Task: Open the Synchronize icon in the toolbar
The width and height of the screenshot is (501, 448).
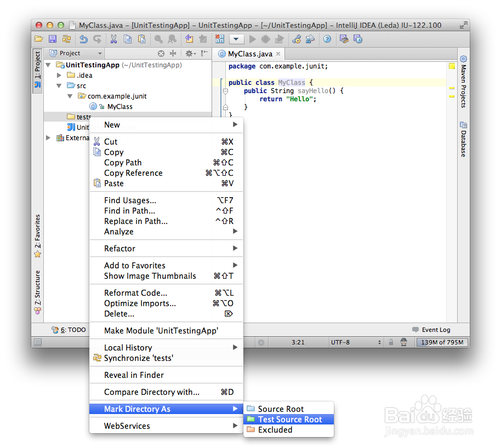Action: [x=65, y=39]
